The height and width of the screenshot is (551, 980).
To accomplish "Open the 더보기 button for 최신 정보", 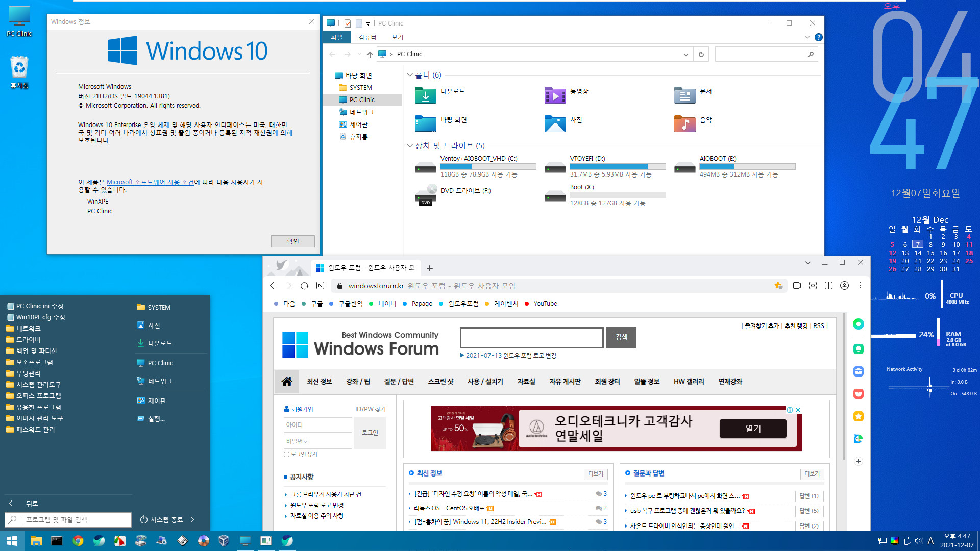I will tap(595, 474).
